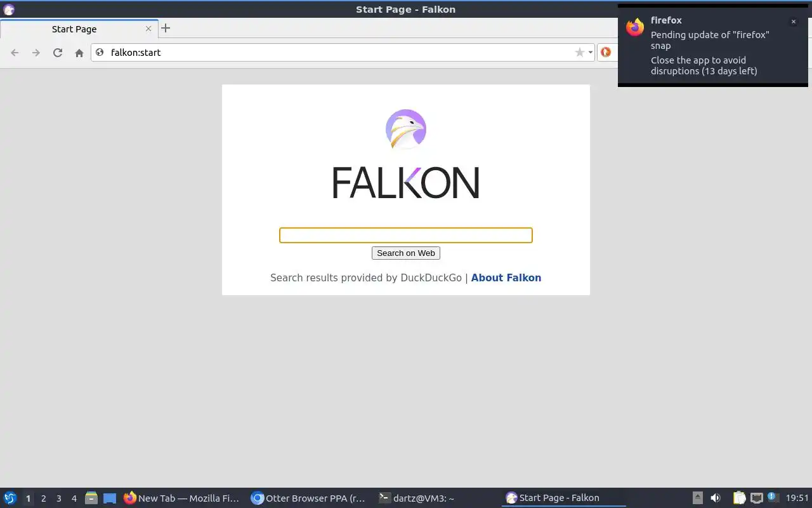Click the Falkon title bar window icon
This screenshot has height=508, width=812.
[x=9, y=10]
